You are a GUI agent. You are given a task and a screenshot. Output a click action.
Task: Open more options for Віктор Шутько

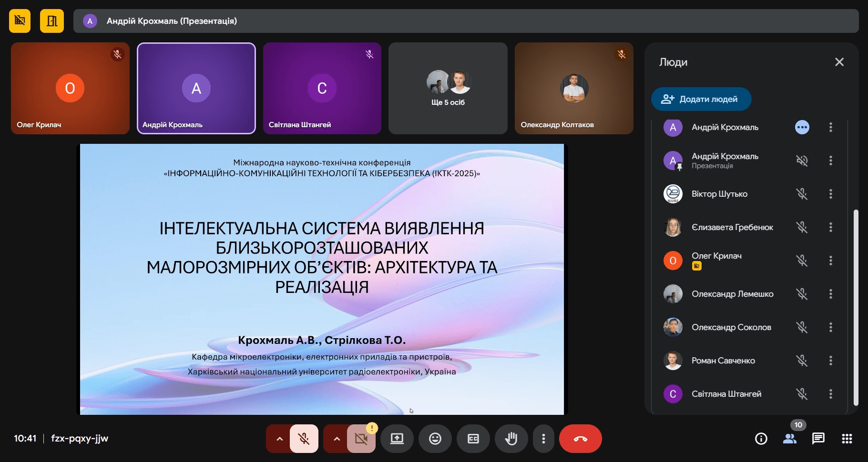pyautogui.click(x=830, y=194)
